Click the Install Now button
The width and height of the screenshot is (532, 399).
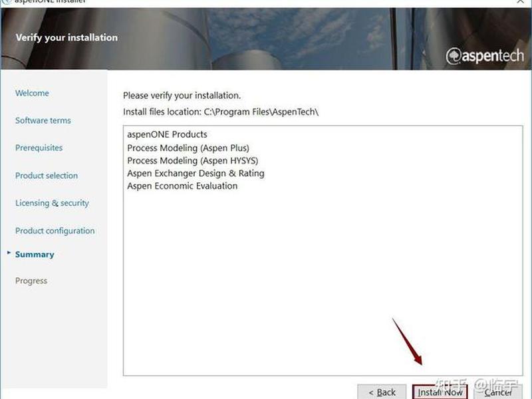[x=440, y=392]
